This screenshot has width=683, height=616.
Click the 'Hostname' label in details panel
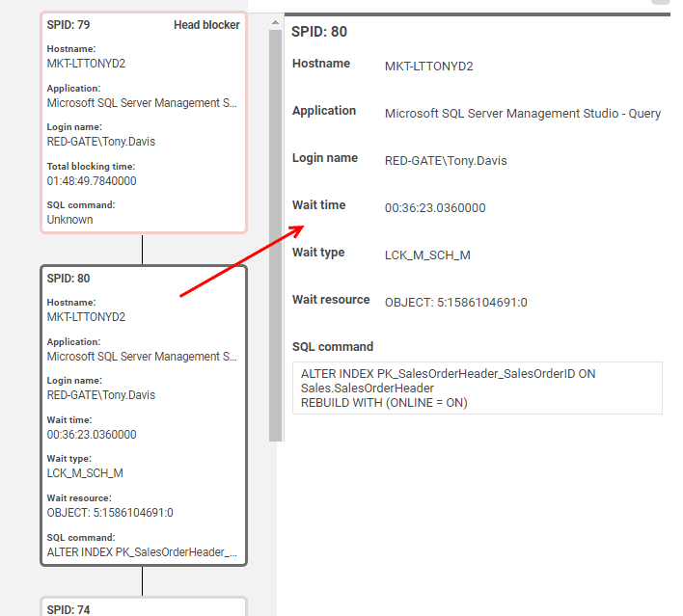[x=321, y=64]
